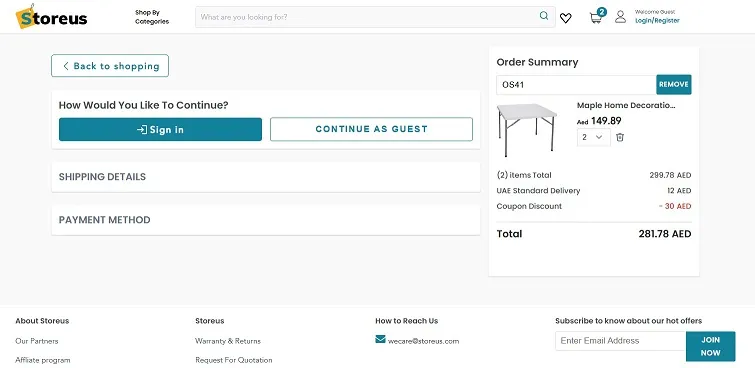The width and height of the screenshot is (755, 368).
Task: Open the Maple table product thumbnail
Action: [527, 130]
